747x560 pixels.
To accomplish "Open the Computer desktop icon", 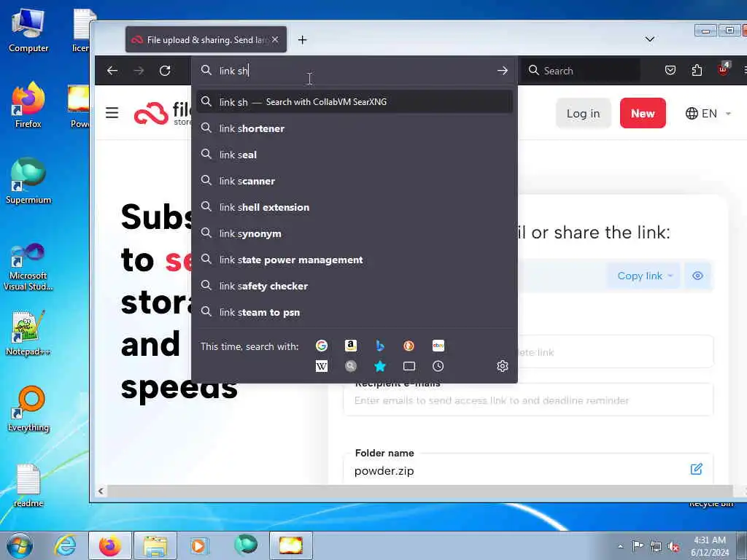I will pos(28,30).
